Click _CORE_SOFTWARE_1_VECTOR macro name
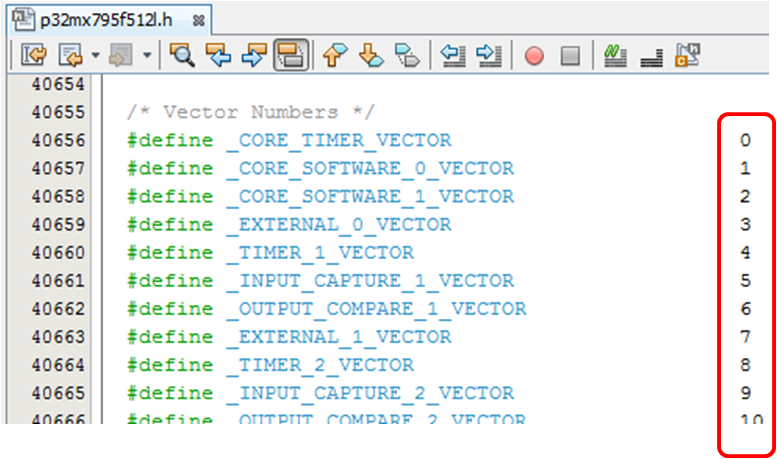777x459 pixels. [x=370, y=196]
